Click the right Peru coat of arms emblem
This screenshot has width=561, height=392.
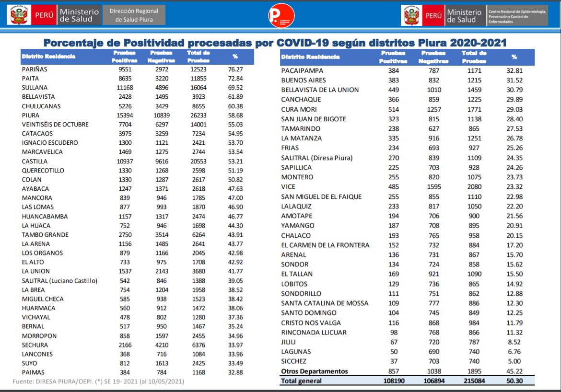point(411,15)
